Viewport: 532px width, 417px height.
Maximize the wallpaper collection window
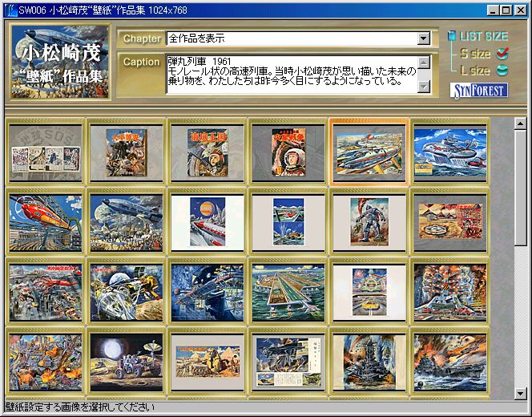point(505,10)
